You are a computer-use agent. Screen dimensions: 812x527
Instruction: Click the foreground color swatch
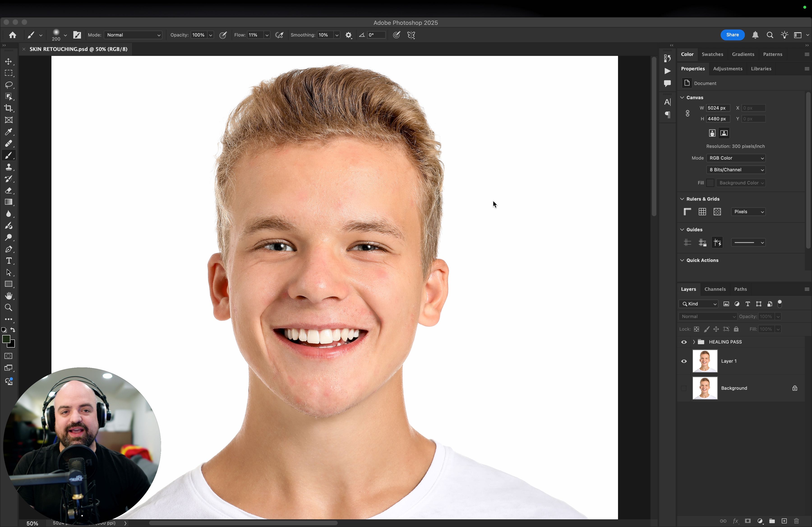6,339
